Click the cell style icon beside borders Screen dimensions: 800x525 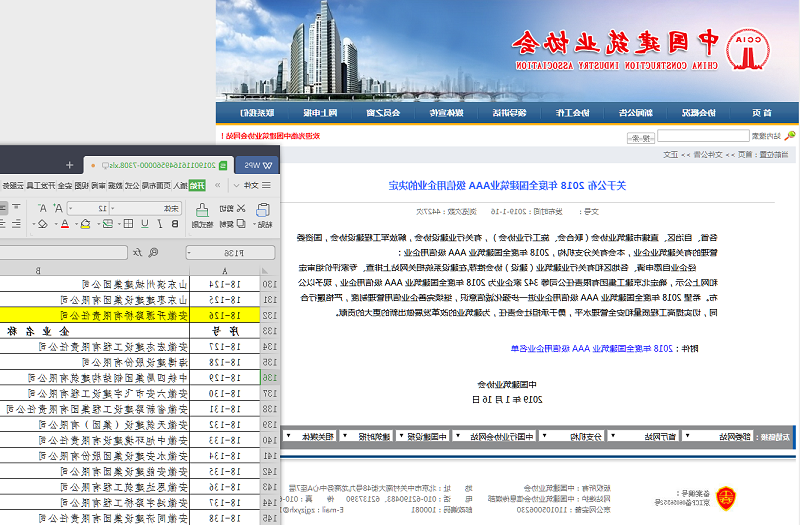[x=108, y=223]
